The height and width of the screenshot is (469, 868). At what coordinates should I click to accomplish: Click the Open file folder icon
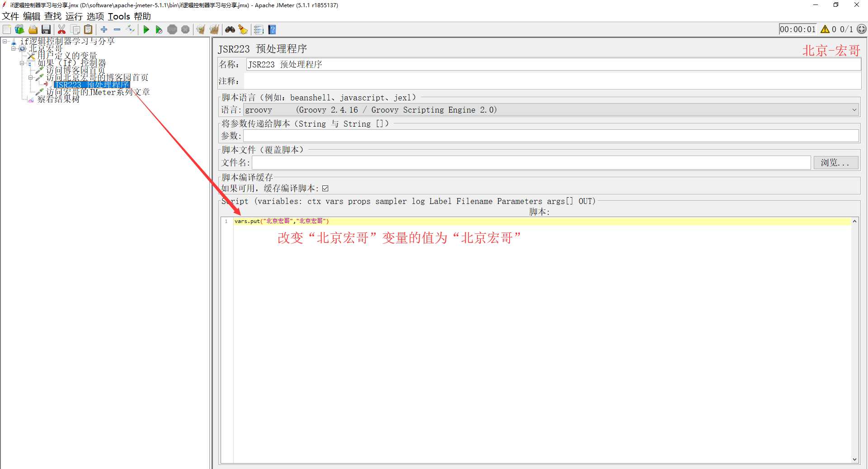(33, 29)
